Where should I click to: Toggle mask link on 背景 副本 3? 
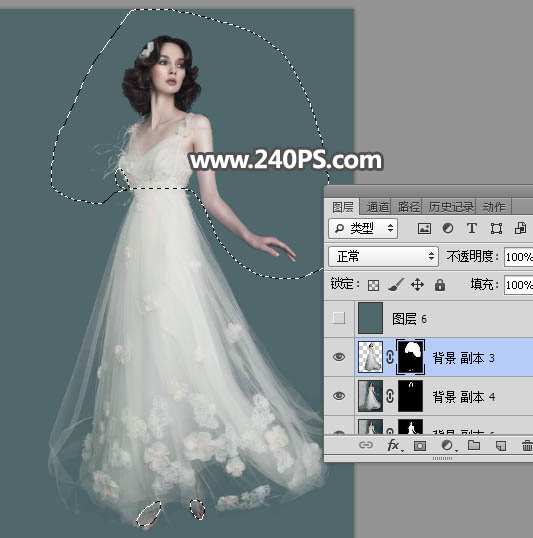click(x=390, y=357)
